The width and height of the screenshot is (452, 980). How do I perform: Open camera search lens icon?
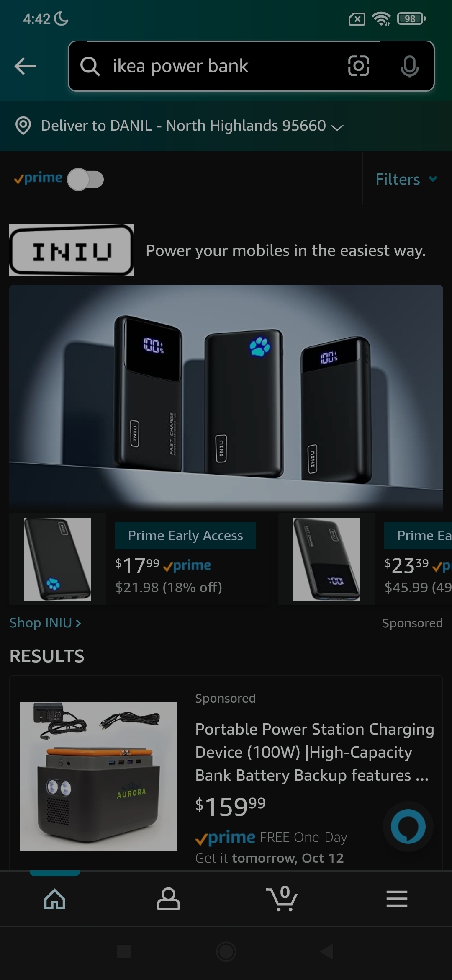[359, 66]
